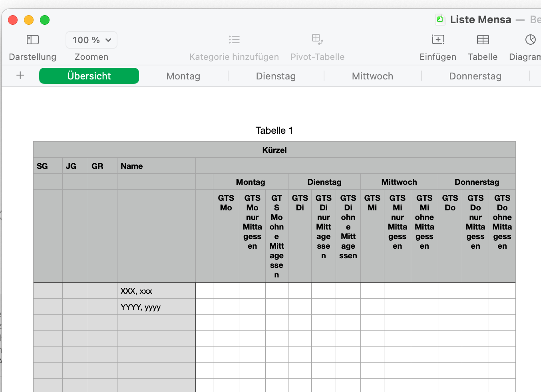Click the Tabelle toolbar icon
The width and height of the screenshot is (541, 392).
(x=483, y=40)
